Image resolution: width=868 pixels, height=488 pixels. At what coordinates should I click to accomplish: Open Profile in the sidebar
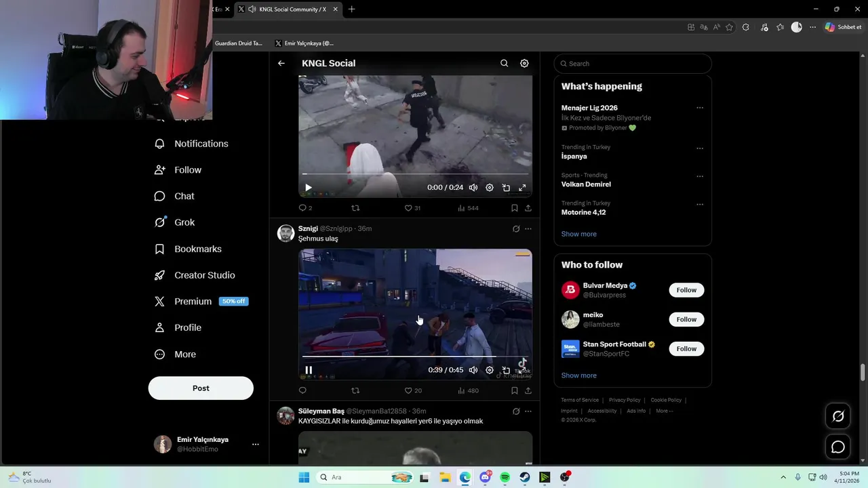pyautogui.click(x=178, y=328)
